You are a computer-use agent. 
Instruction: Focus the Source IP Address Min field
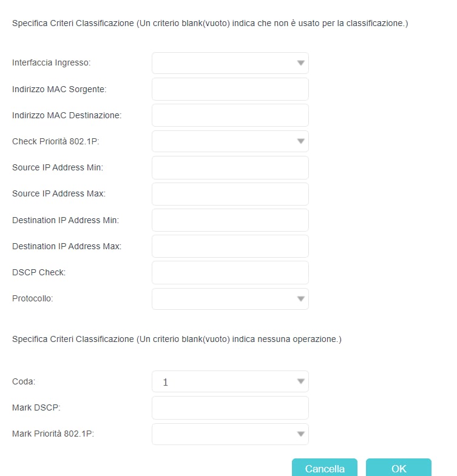tap(229, 167)
